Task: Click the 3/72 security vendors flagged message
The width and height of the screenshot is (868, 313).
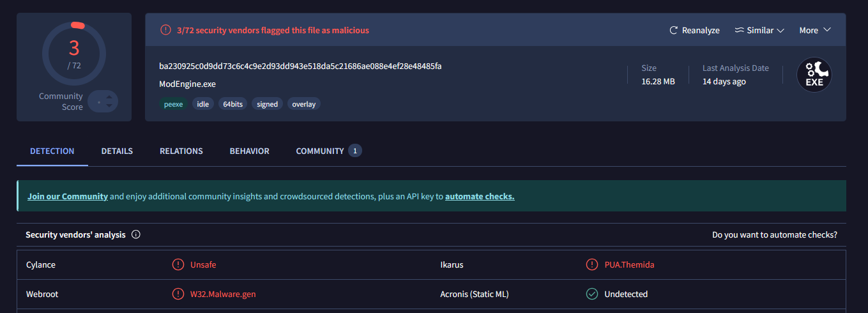Action: [x=273, y=30]
